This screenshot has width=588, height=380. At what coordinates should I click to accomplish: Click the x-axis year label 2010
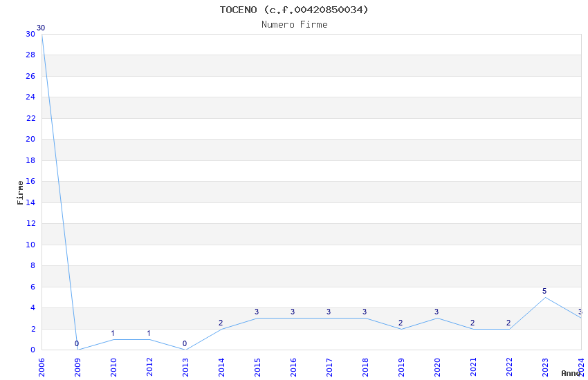(113, 367)
